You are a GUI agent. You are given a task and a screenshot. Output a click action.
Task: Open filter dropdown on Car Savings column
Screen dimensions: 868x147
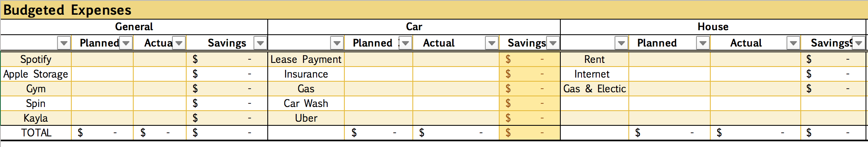coord(553,43)
